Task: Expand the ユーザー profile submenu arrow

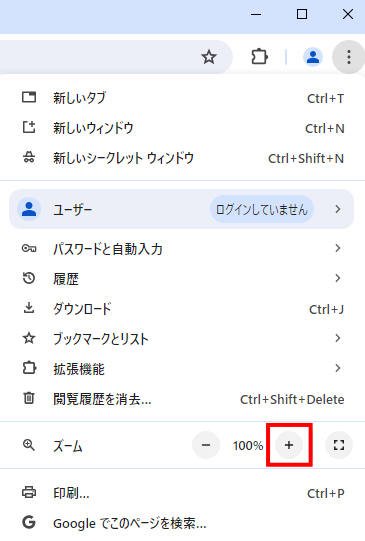Action: pos(338,209)
